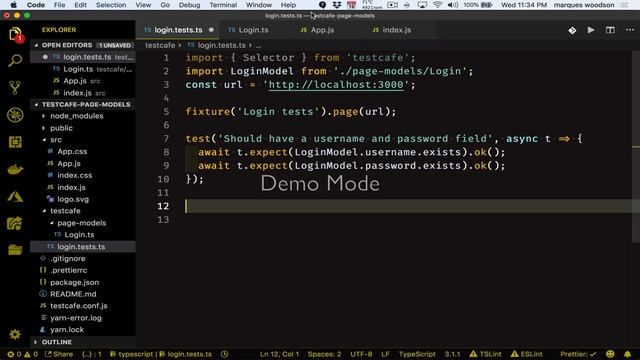Click the ESLint warning in status bar

[527, 354]
